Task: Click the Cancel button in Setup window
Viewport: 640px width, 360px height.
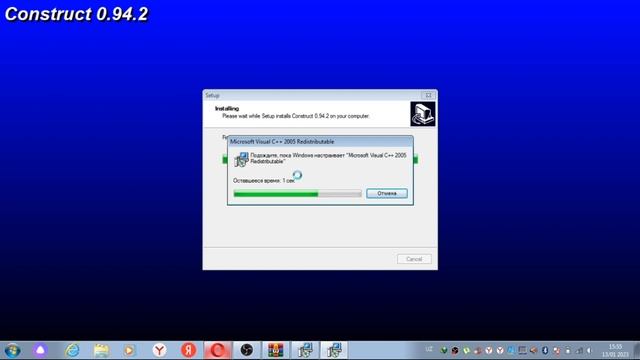Action: pos(414,259)
